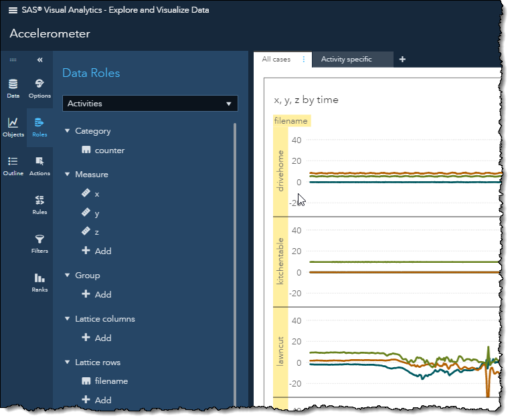Open the hamburger main menu
512x420 pixels.
coord(13,11)
